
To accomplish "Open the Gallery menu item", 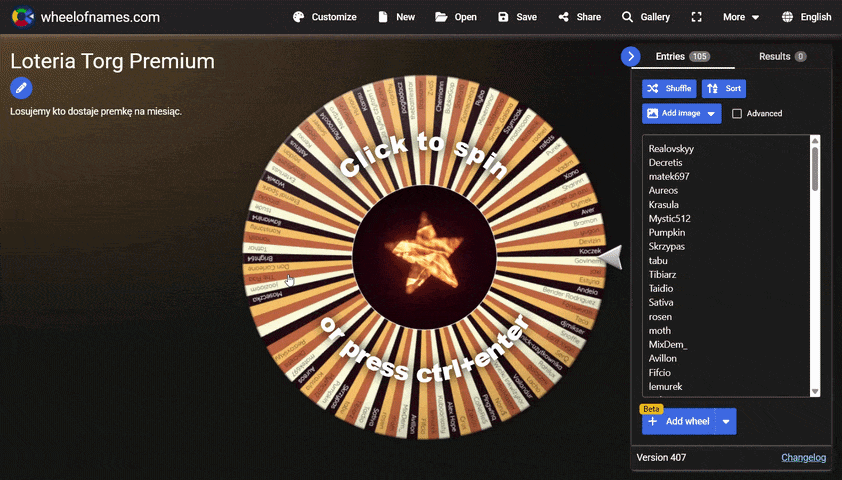I will [646, 17].
